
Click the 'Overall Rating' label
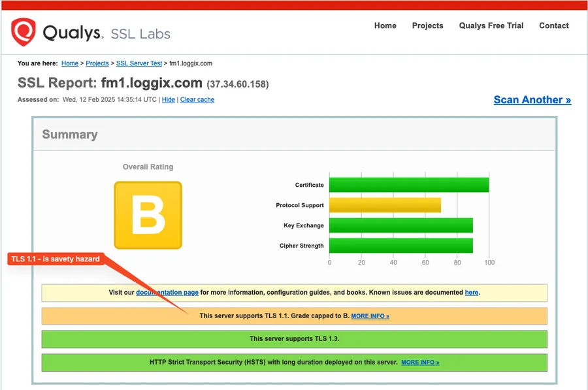click(148, 167)
